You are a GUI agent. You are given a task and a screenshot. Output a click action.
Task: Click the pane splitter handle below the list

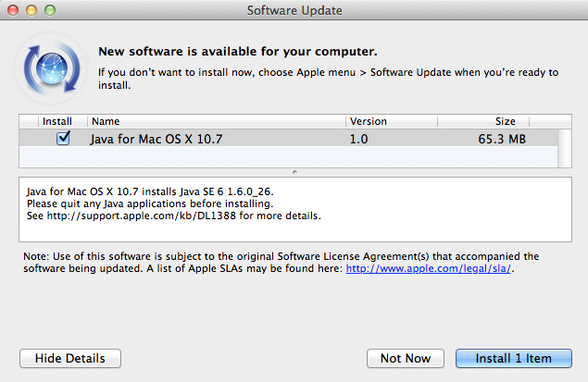tap(294, 172)
